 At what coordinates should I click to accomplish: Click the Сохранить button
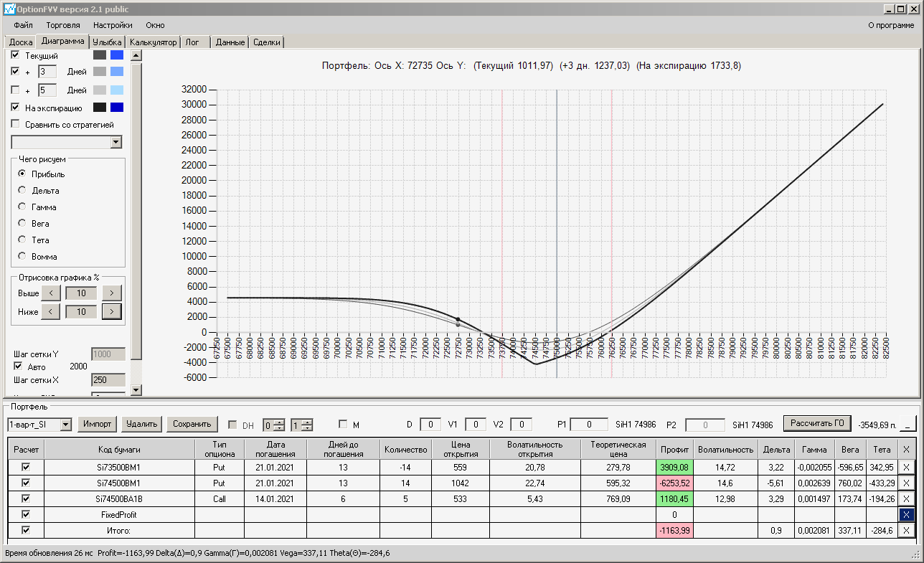[x=192, y=424]
